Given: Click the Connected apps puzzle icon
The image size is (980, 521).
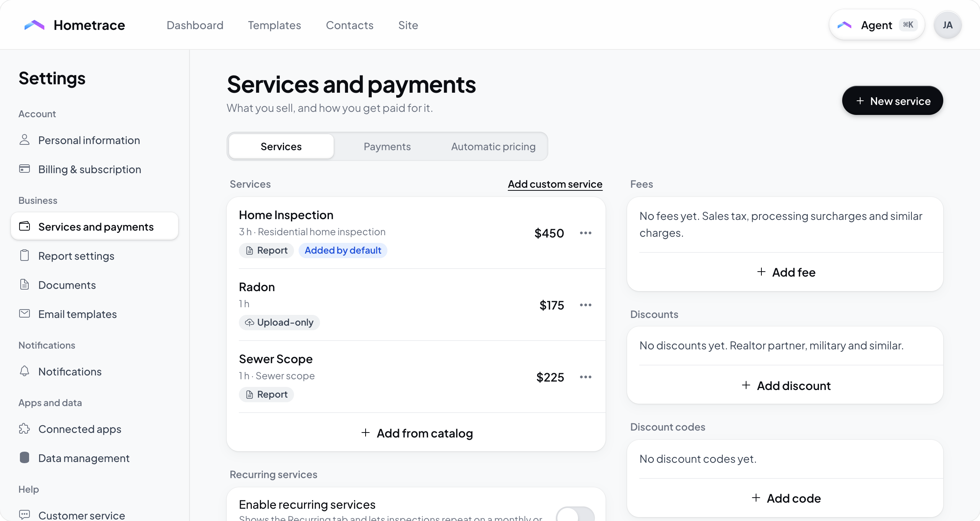Looking at the screenshot, I should coord(24,429).
